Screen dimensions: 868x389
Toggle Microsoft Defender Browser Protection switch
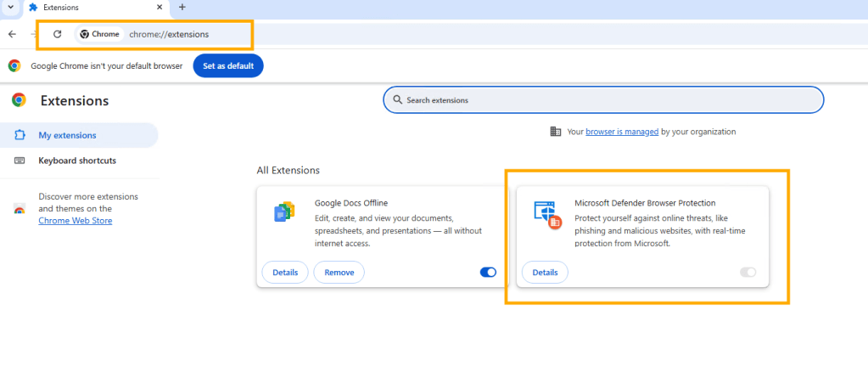[748, 273]
